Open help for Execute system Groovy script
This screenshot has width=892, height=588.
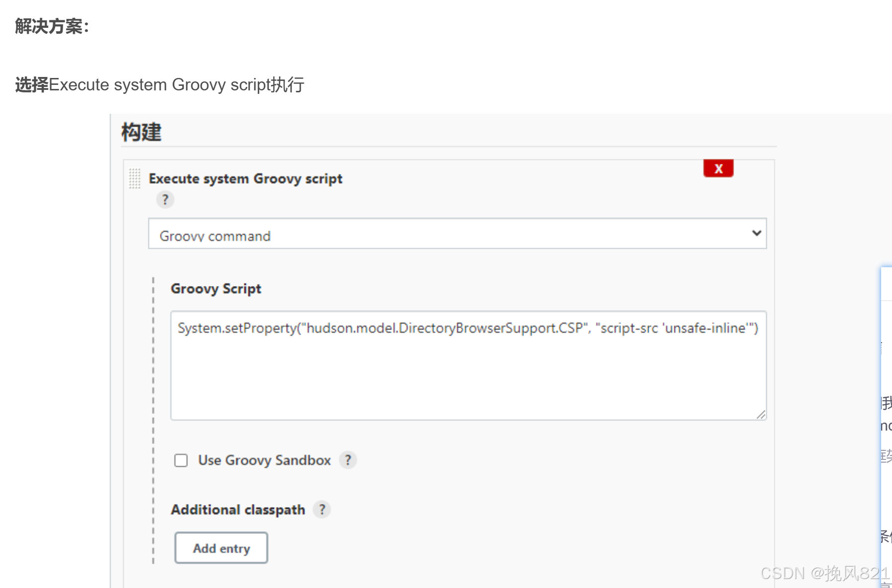pos(165,200)
